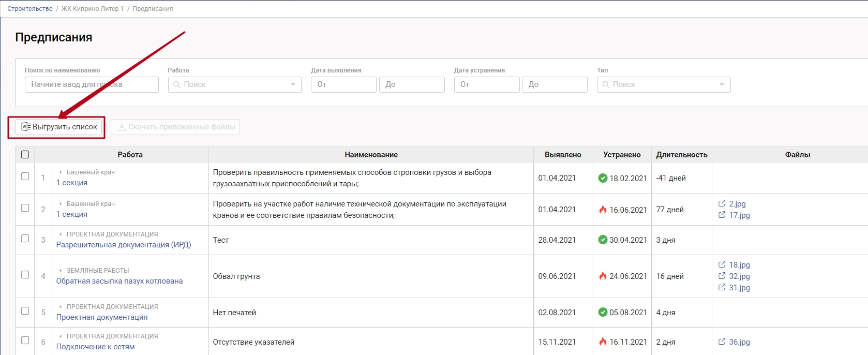Open the Обратная засыпка пазух котлована link
The width and height of the screenshot is (868, 355).
pyautogui.click(x=119, y=281)
